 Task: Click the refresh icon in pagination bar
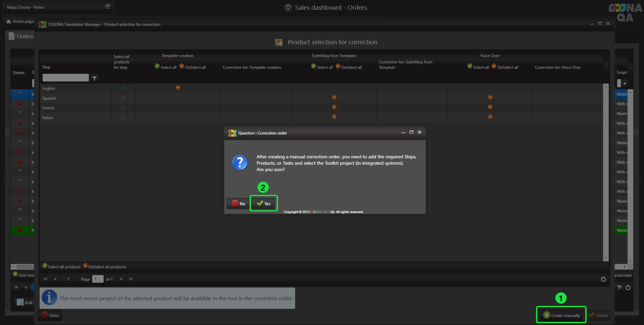(603, 279)
